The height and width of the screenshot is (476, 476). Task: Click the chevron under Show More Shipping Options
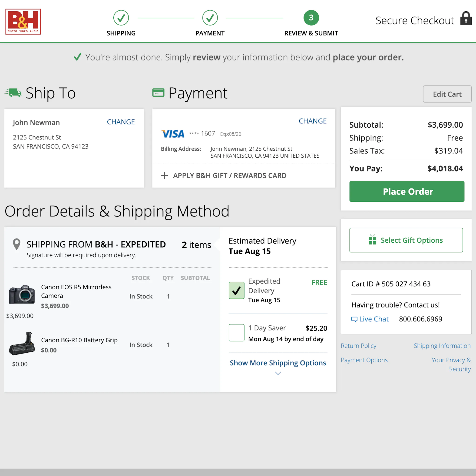(278, 373)
